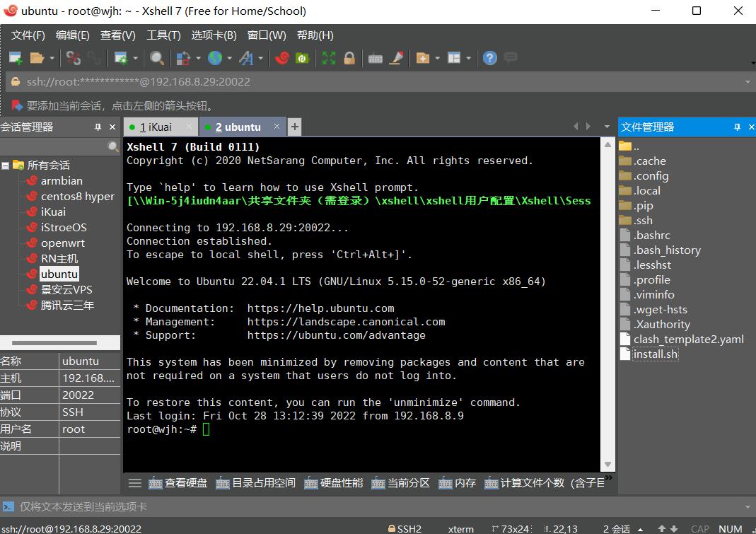Click the padlock Lock Screen icon
This screenshot has height=534, width=756.
(x=349, y=58)
